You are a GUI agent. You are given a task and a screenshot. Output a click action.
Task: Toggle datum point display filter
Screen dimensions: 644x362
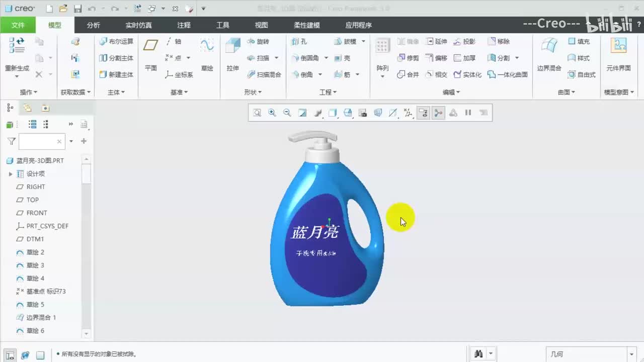(408, 113)
